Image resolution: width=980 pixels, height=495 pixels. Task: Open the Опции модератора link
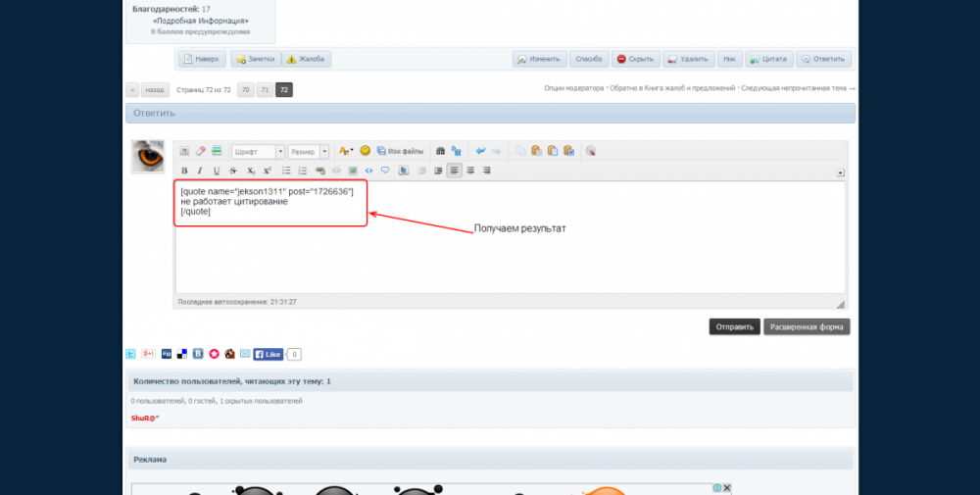coord(573,88)
